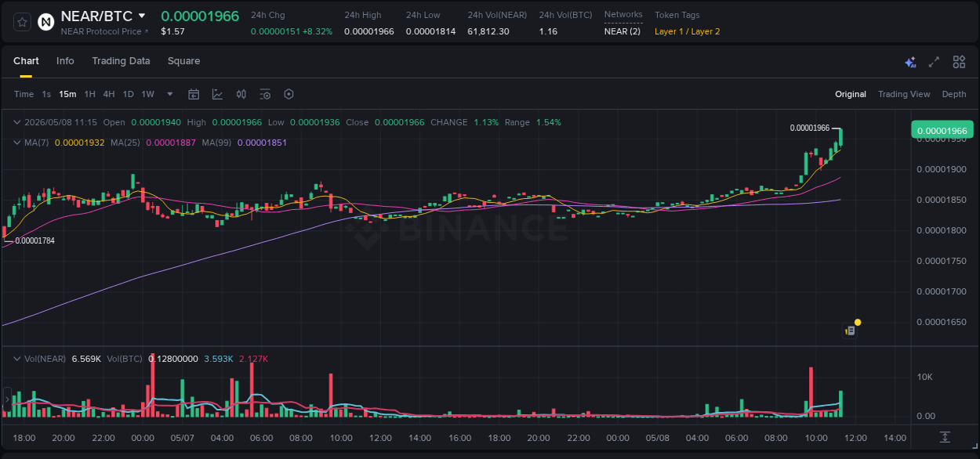The image size is (980, 459).
Task: Click the Range 1.54% value
Action: (549, 122)
